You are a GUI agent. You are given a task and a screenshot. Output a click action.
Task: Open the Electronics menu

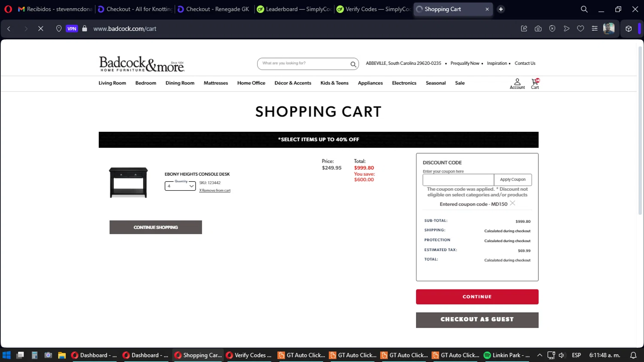(x=404, y=83)
